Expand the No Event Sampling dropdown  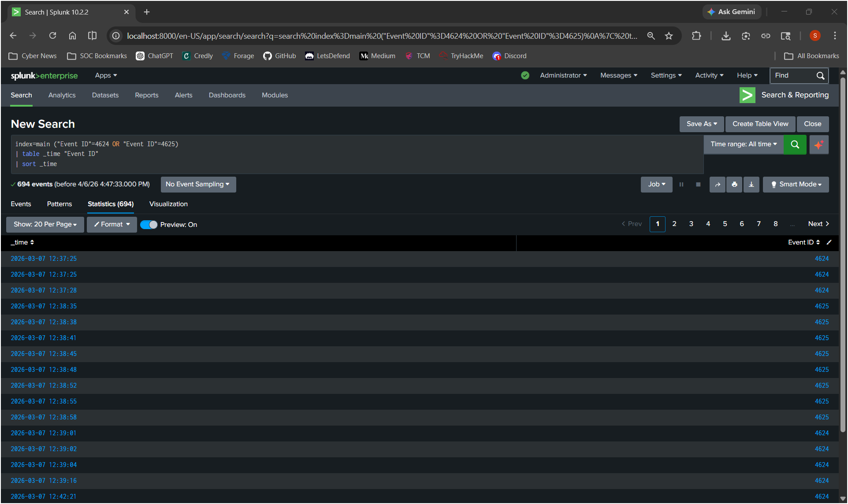point(198,185)
